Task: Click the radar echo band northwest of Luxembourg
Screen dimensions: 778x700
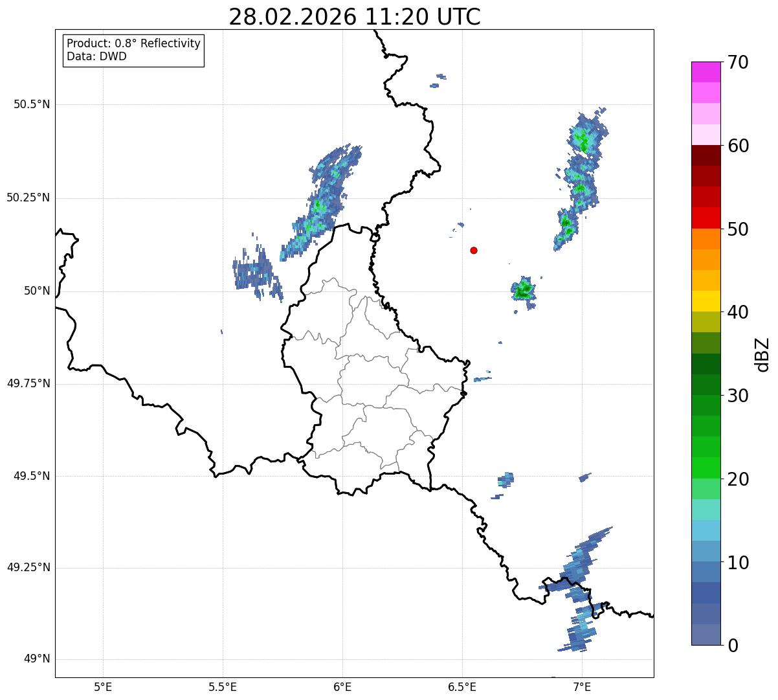Action: click(x=320, y=202)
